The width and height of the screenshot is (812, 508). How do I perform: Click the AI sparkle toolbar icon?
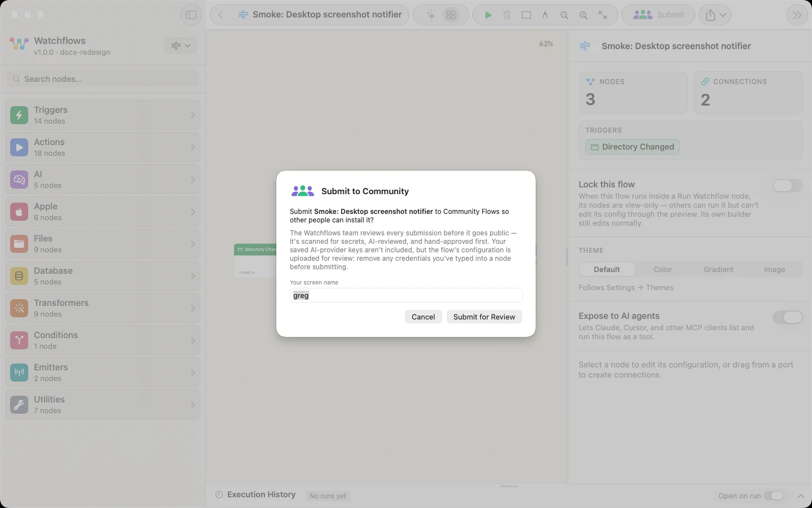(x=431, y=15)
